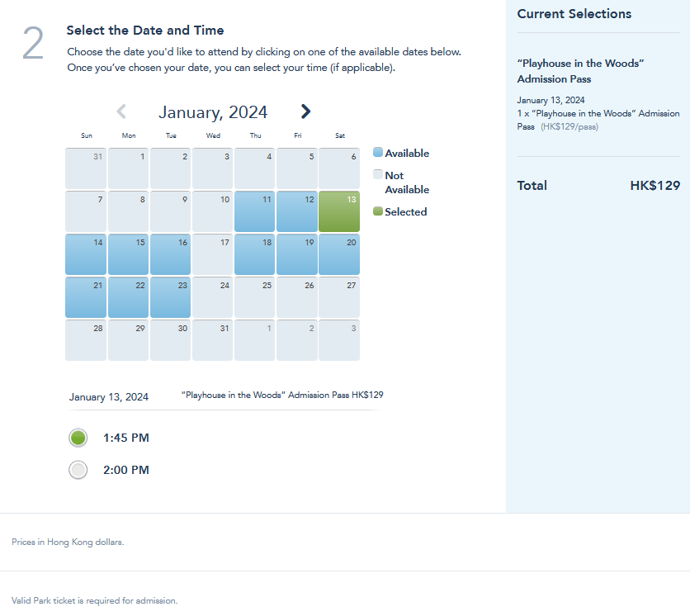Go to the next month arrow
Screen dimensions: 690x616
[305, 111]
